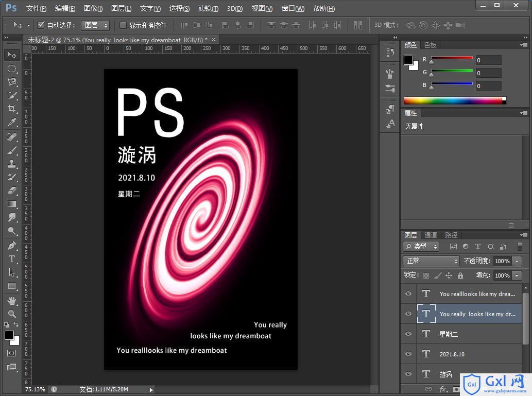532x396 pixels.
Task: Click the auto-align layers icon
Action: [x=358, y=25]
